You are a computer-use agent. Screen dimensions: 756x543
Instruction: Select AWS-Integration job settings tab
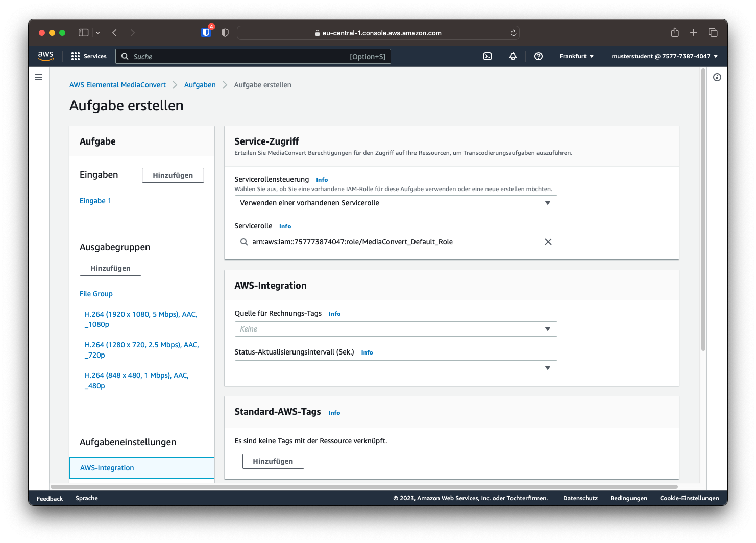[142, 468]
